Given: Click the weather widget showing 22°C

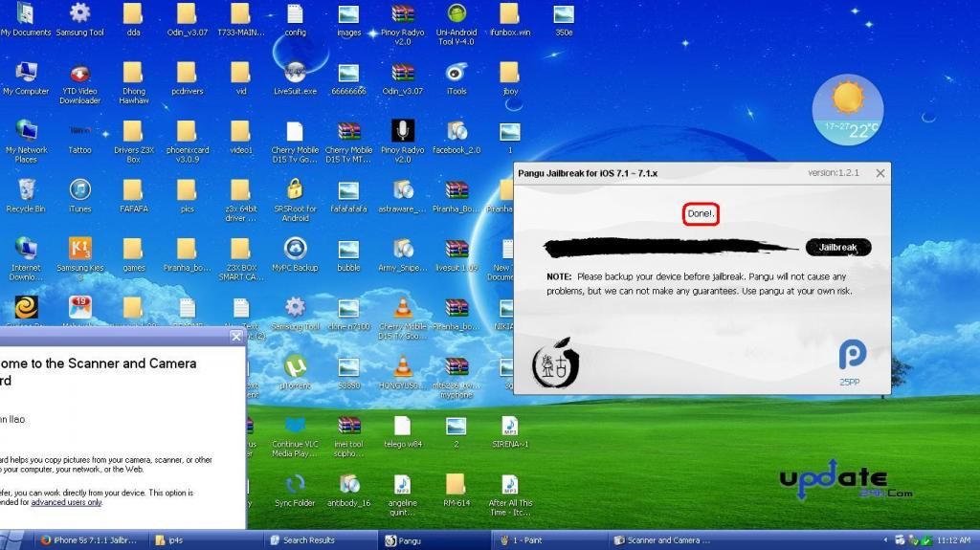Looking at the screenshot, I should pyautogui.click(x=846, y=110).
